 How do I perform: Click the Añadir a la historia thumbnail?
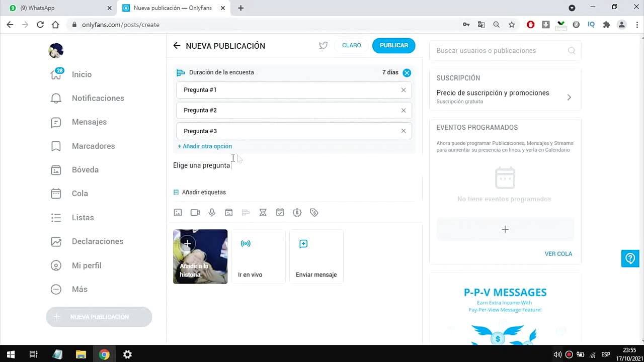click(x=200, y=256)
